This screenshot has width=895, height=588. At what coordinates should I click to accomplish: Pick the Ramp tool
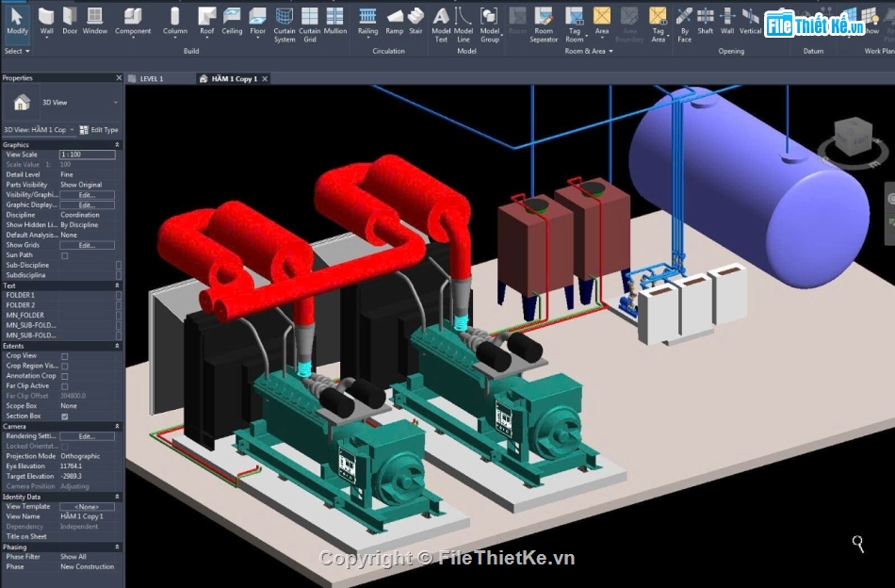(x=395, y=19)
